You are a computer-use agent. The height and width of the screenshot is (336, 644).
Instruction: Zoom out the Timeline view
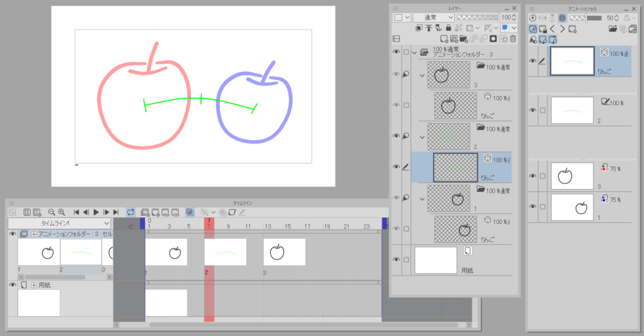point(52,213)
